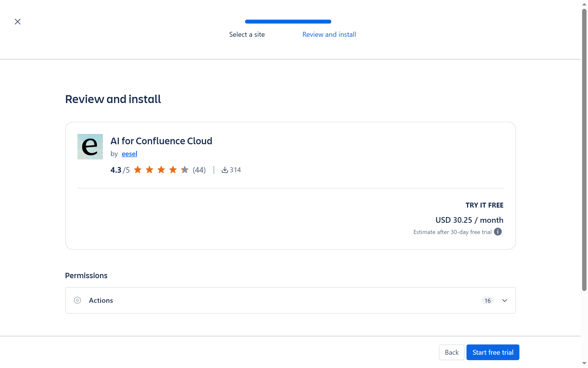Start the free trial

point(493,352)
